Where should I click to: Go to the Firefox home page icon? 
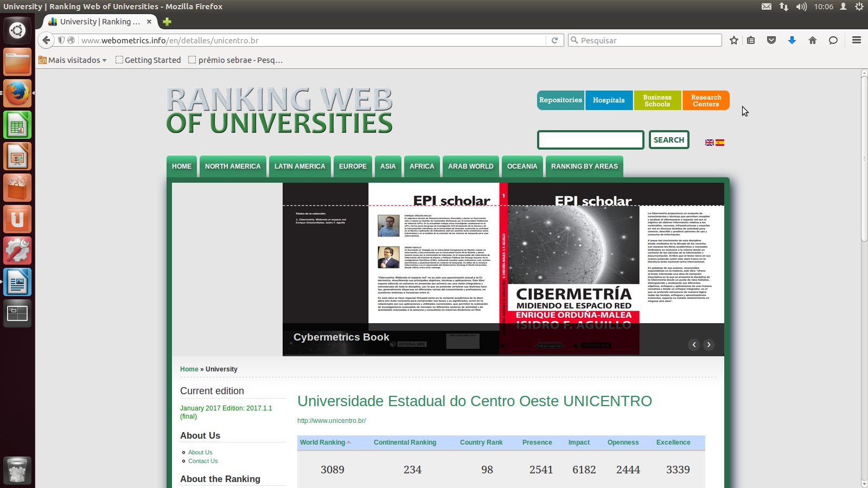(x=813, y=40)
